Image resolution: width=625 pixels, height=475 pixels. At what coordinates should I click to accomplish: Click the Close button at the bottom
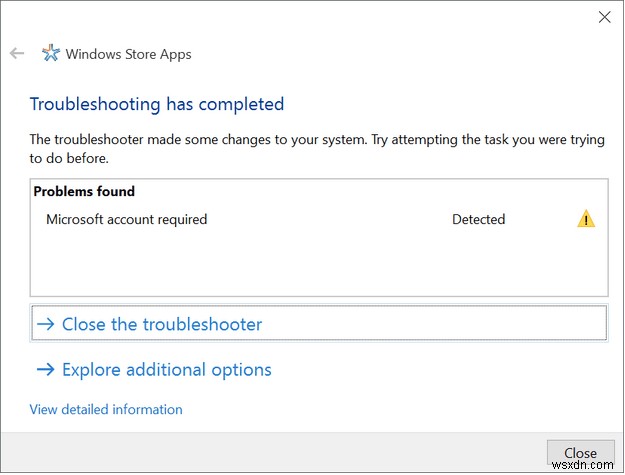[580, 453]
